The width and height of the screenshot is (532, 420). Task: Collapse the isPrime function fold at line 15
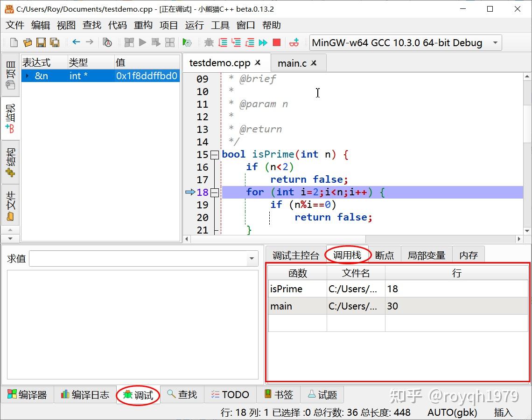pyautogui.click(x=215, y=155)
